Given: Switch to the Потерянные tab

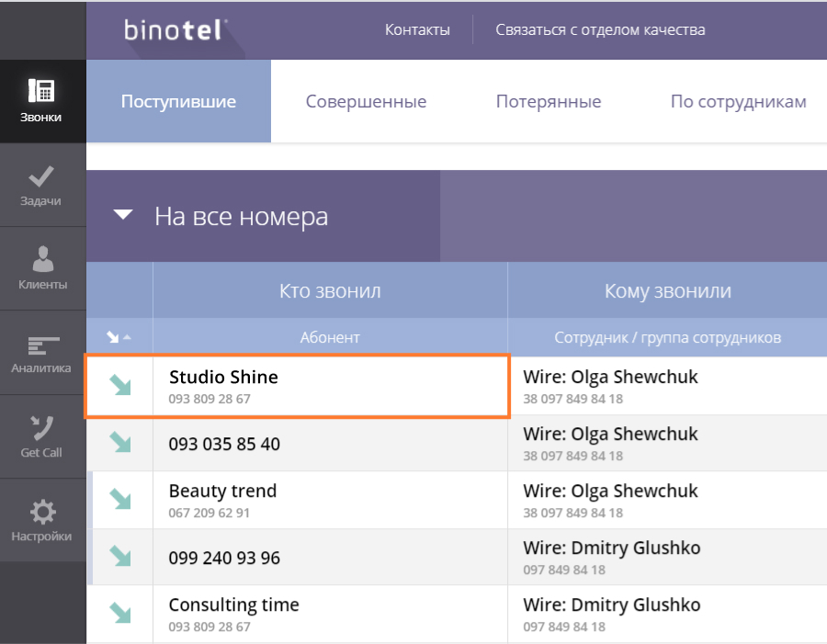Looking at the screenshot, I should point(549,102).
